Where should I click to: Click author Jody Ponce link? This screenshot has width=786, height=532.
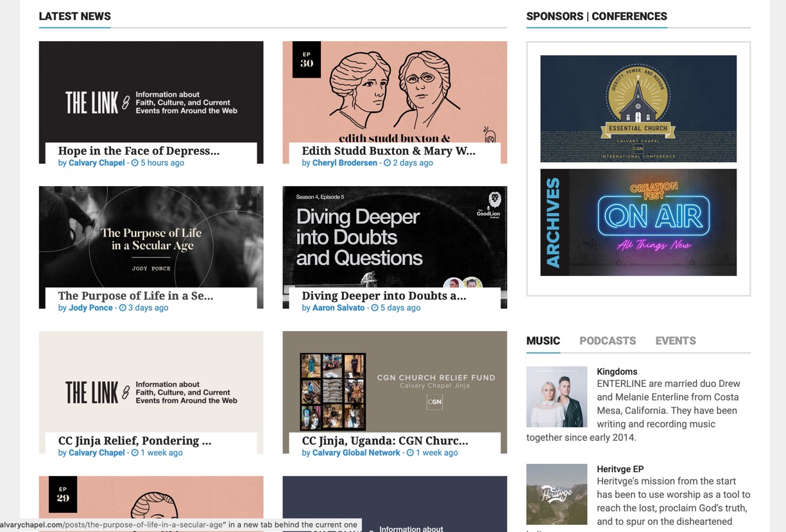click(x=90, y=308)
